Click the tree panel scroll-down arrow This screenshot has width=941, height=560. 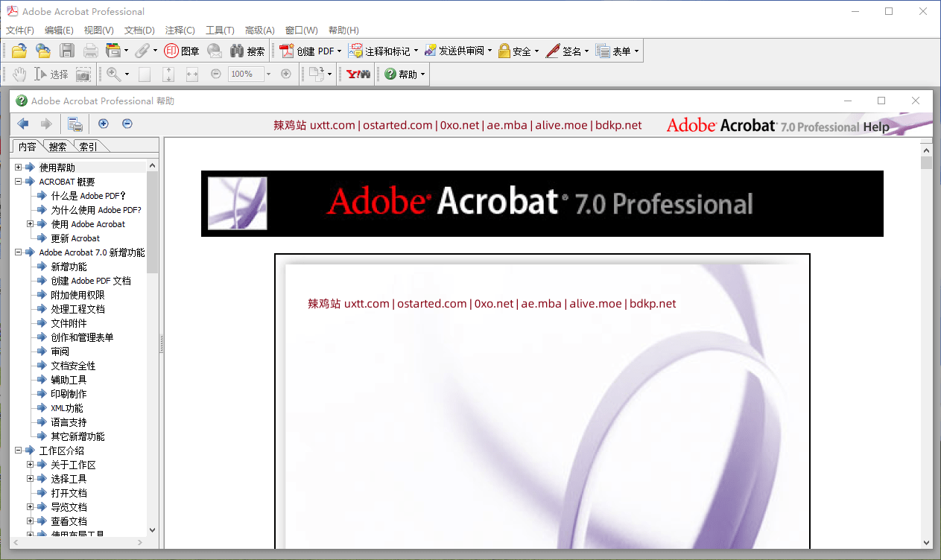pos(153,530)
